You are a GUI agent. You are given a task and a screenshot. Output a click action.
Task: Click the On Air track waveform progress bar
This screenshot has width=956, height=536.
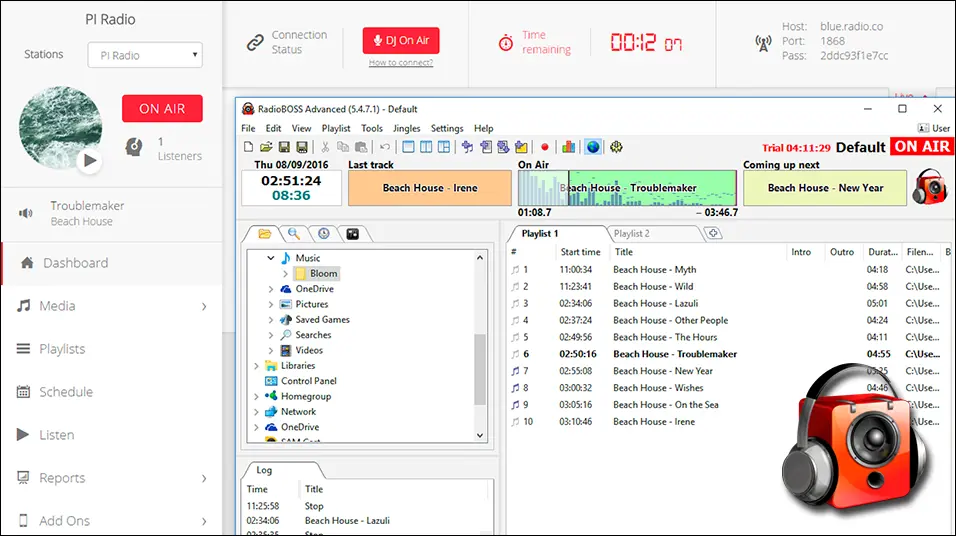tap(625, 188)
